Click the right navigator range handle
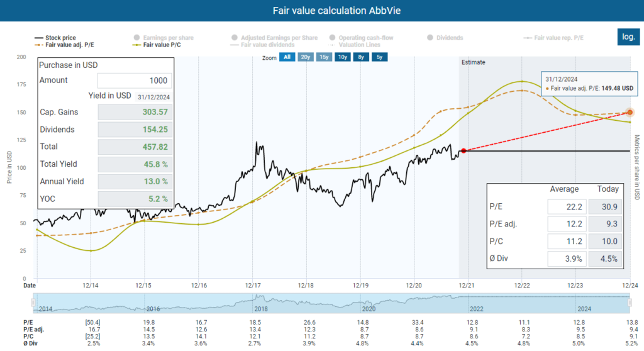Image resolution: width=644 pixels, height=351 pixels. 630,303
